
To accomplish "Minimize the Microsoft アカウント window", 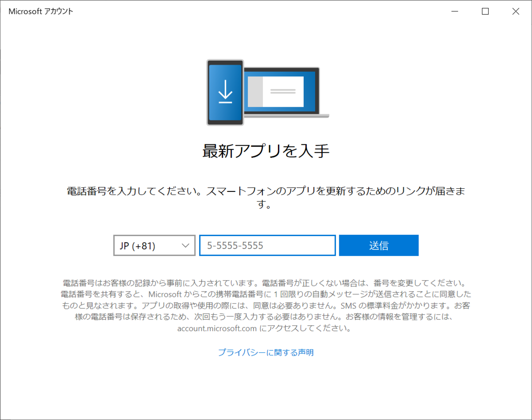I will pyautogui.click(x=455, y=12).
